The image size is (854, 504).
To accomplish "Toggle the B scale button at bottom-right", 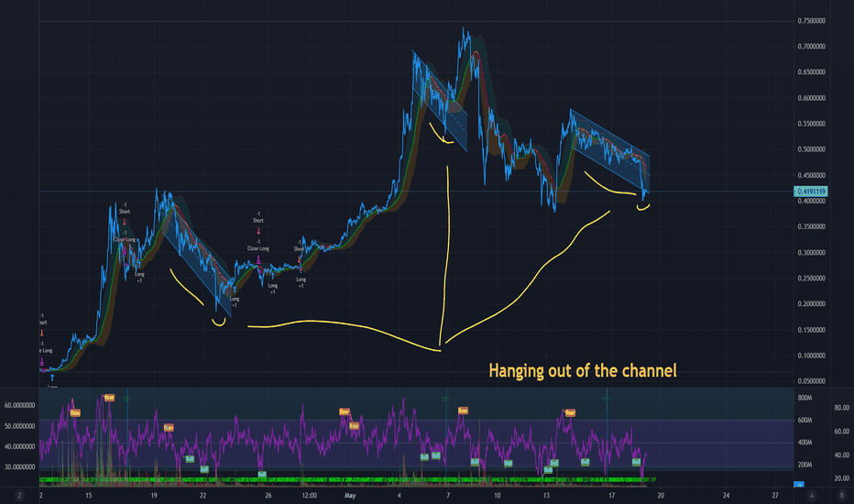I will [x=841, y=495].
